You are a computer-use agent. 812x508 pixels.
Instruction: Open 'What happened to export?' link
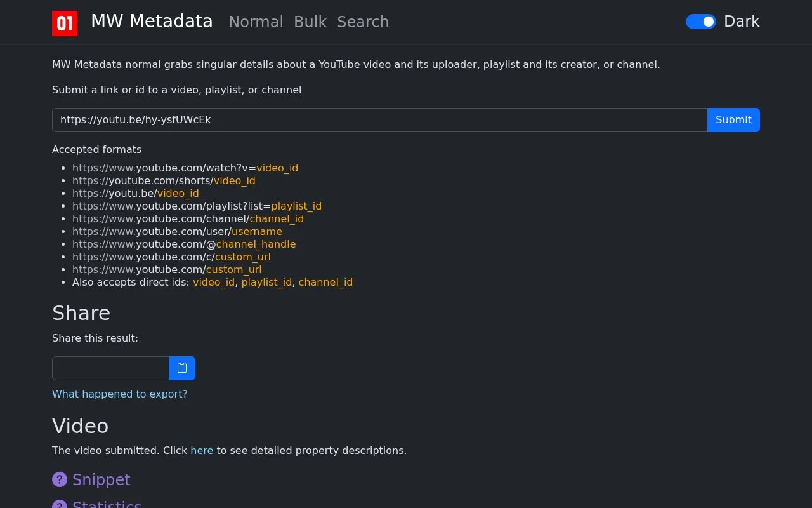click(x=120, y=394)
